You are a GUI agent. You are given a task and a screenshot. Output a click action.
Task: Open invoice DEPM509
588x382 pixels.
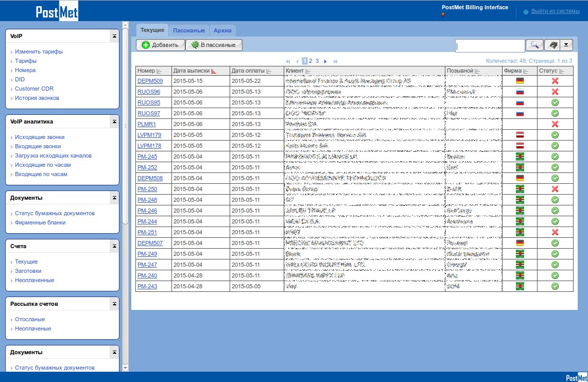click(150, 81)
